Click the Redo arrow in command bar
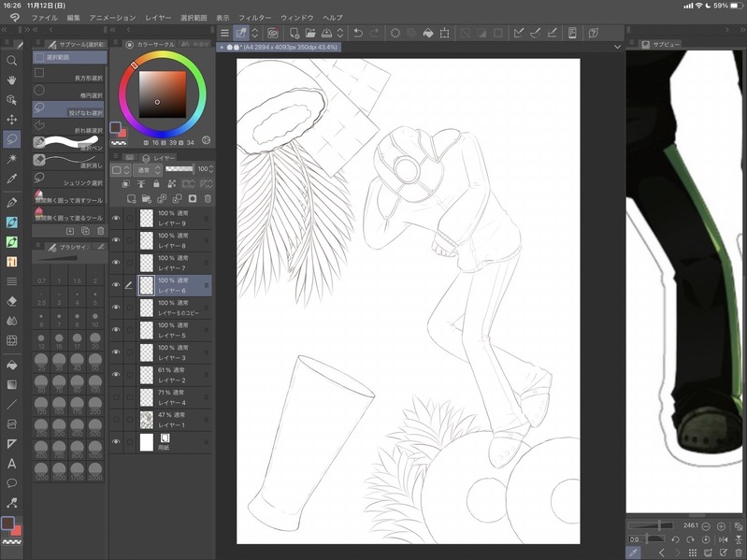Screen dimensions: 747x560 tap(375, 33)
